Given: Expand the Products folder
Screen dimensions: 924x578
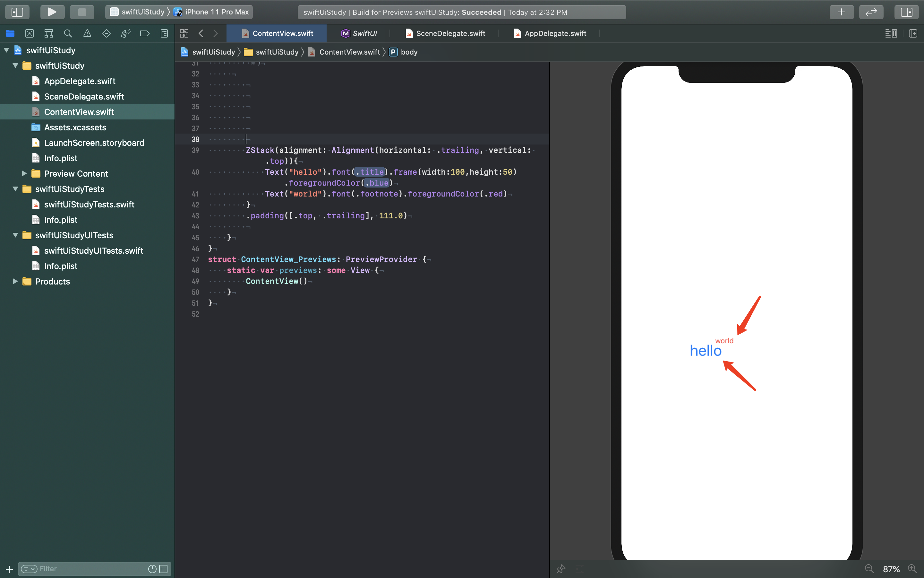Looking at the screenshot, I should click(15, 281).
